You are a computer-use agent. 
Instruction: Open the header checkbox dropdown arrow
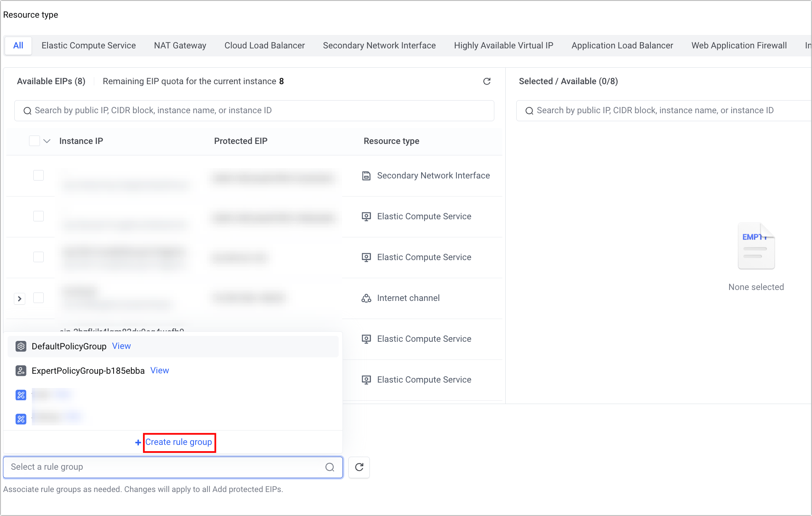pyautogui.click(x=47, y=141)
